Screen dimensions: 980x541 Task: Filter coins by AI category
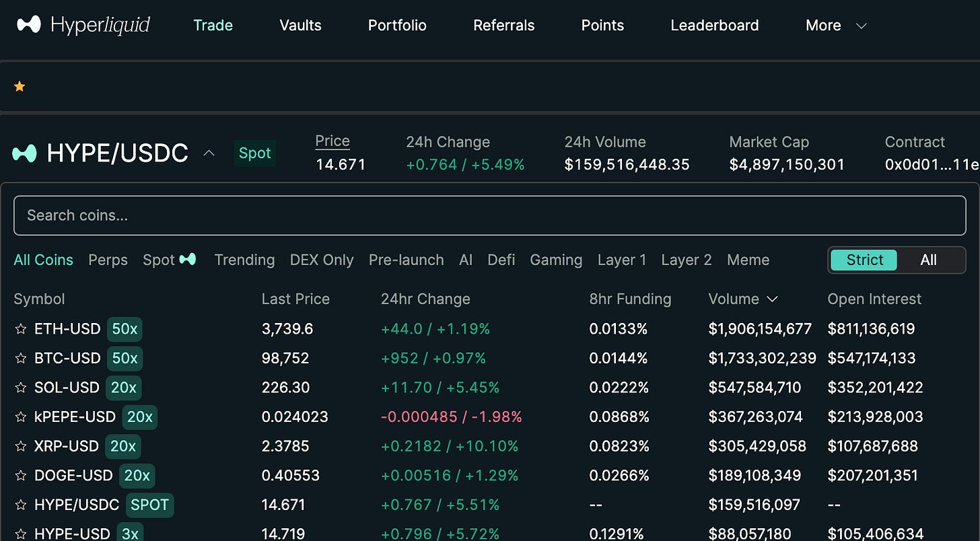point(466,260)
